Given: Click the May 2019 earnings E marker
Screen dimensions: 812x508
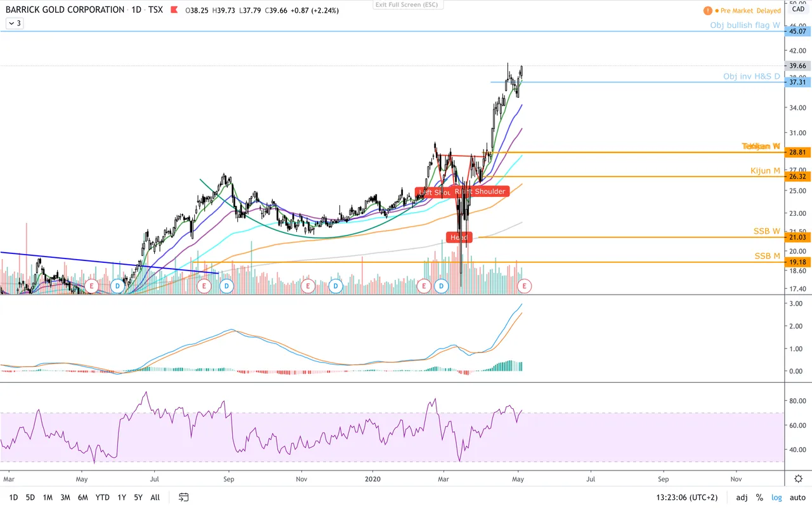Looking at the screenshot, I should click(x=91, y=286).
